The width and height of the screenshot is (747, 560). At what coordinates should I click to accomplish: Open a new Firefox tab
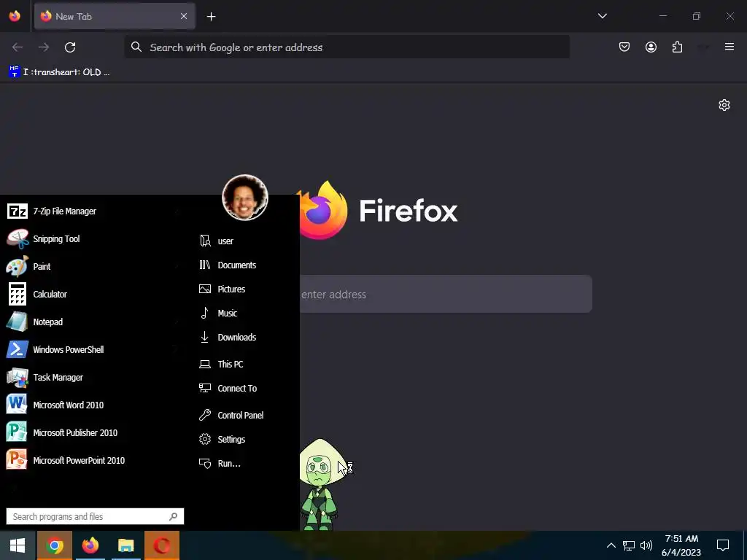(211, 17)
